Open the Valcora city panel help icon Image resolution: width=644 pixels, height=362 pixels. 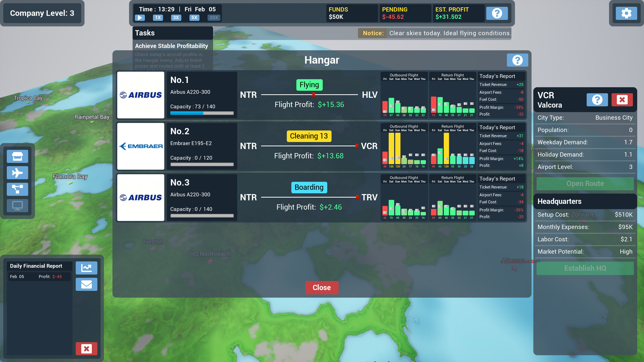pyautogui.click(x=597, y=100)
